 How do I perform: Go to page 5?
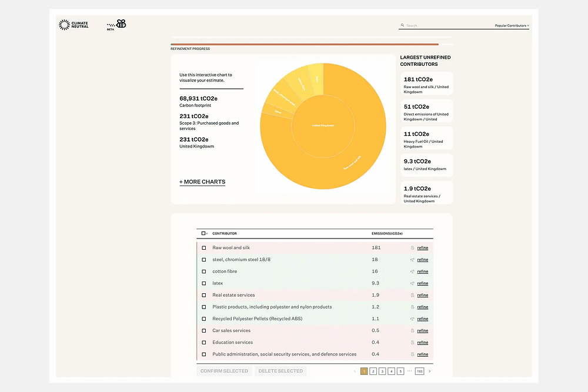coord(400,371)
